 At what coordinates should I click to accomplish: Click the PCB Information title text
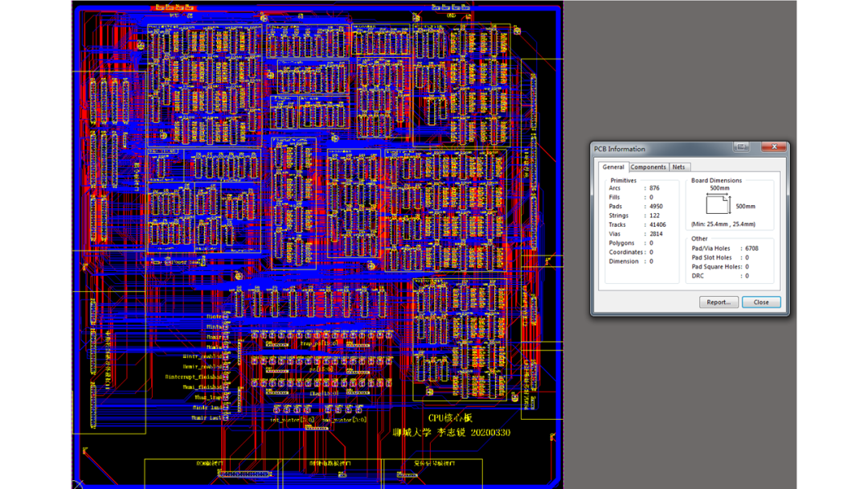[x=620, y=149]
